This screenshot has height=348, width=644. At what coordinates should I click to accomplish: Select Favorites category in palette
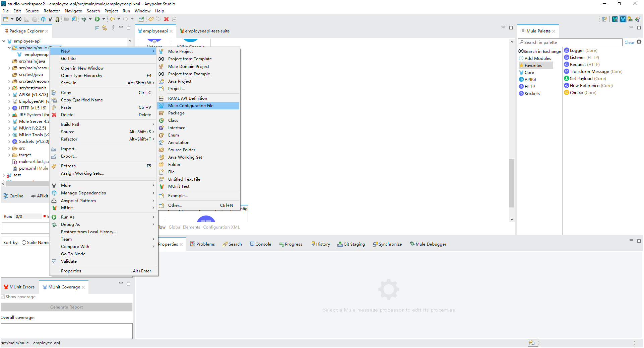(x=535, y=66)
